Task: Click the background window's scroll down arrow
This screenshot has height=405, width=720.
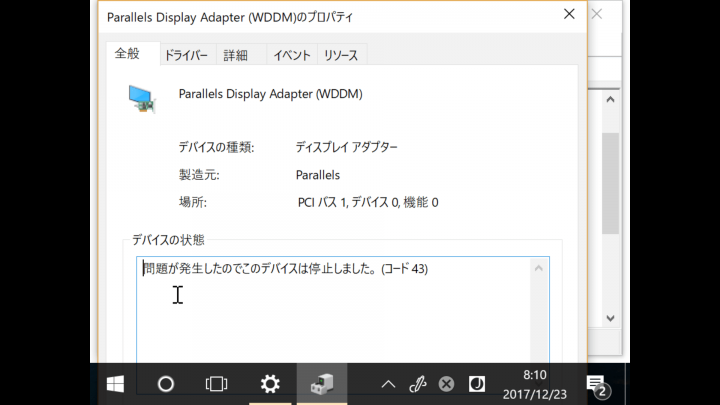Action: [610, 318]
